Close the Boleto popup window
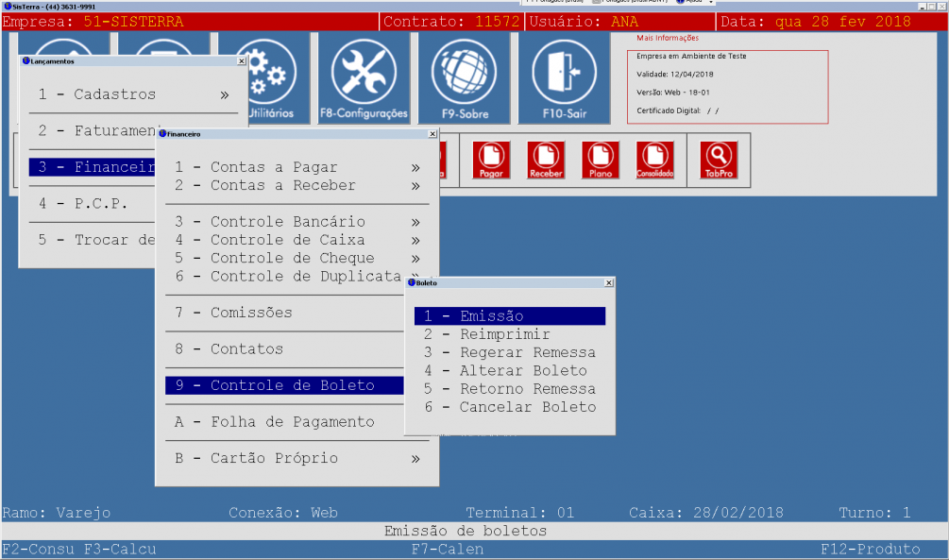 click(608, 282)
